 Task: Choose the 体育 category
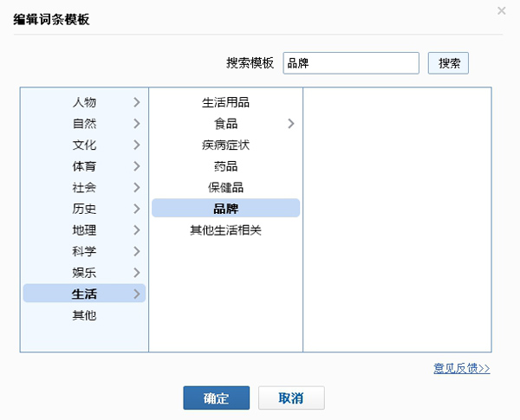coord(84,166)
